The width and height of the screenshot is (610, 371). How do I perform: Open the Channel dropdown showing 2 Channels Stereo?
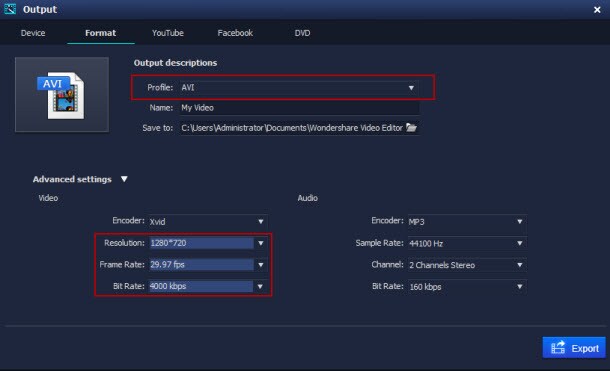tap(467, 265)
